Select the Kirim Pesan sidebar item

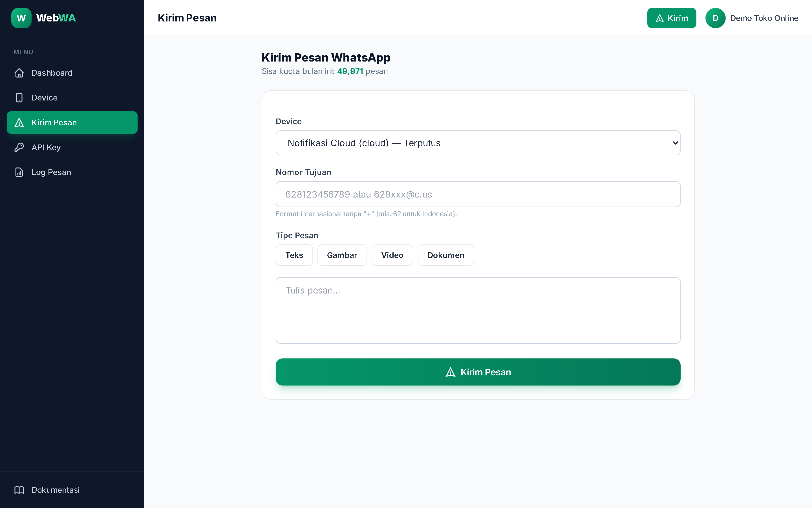[72, 123]
